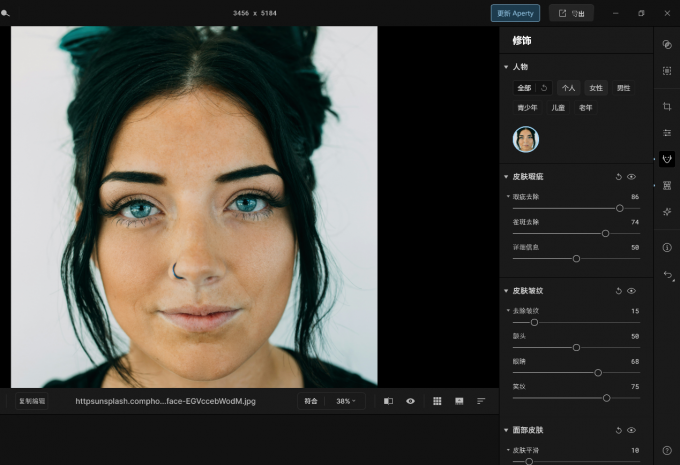Reset the 皮肤皱纹 section

[x=618, y=291]
